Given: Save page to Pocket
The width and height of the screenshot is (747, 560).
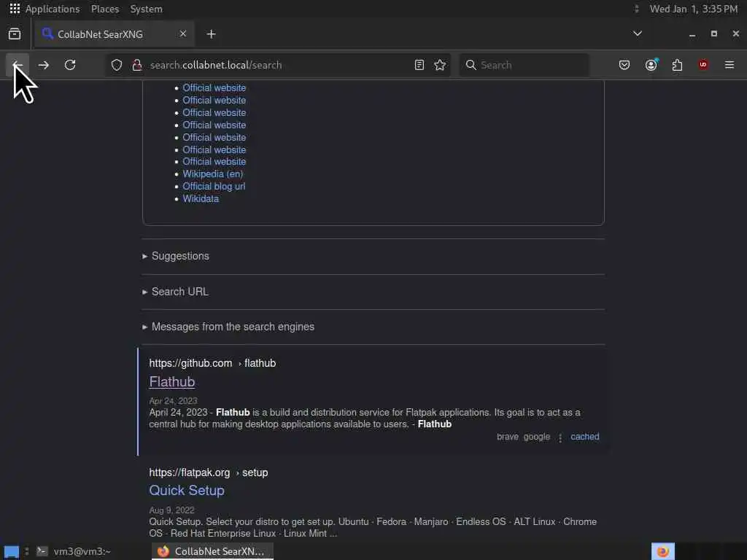Looking at the screenshot, I should tap(624, 65).
